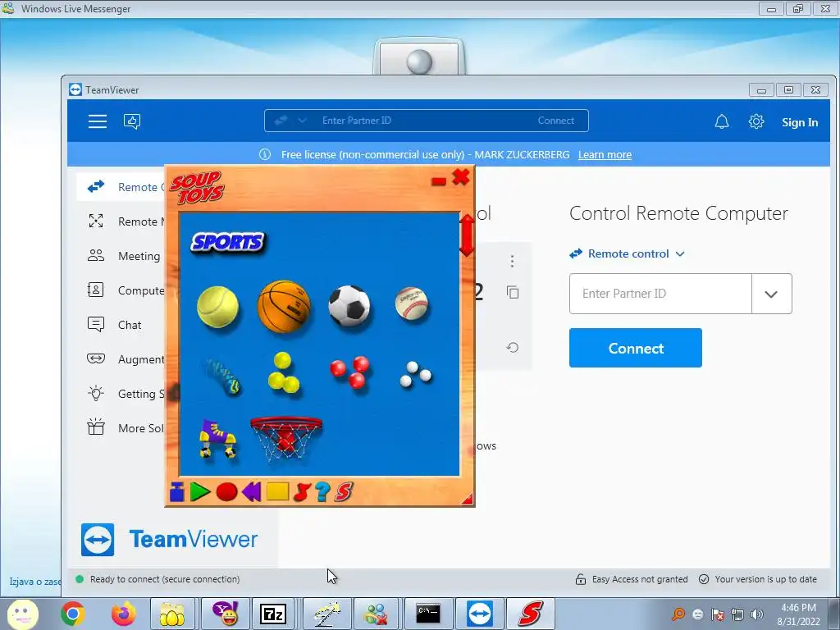Image resolution: width=840 pixels, height=630 pixels.
Task: Expand partner ID history dropdown arrow
Action: point(771,294)
